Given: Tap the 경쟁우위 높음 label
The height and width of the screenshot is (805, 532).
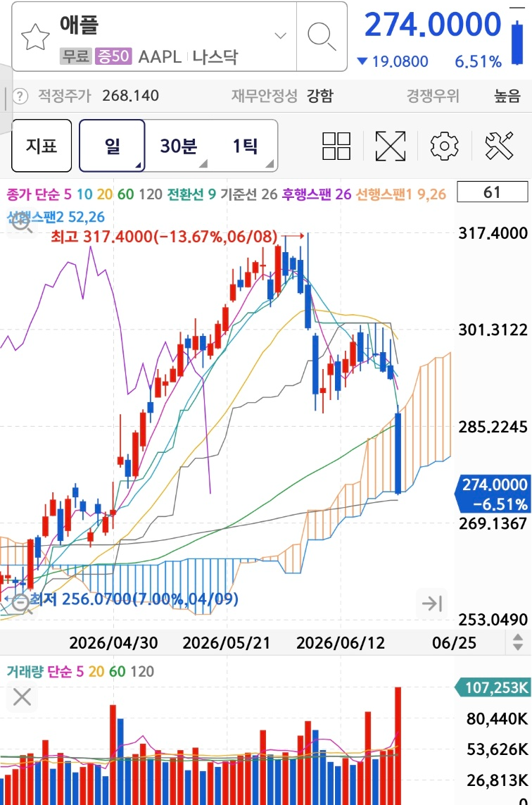Looking at the screenshot, I should coord(464,96).
